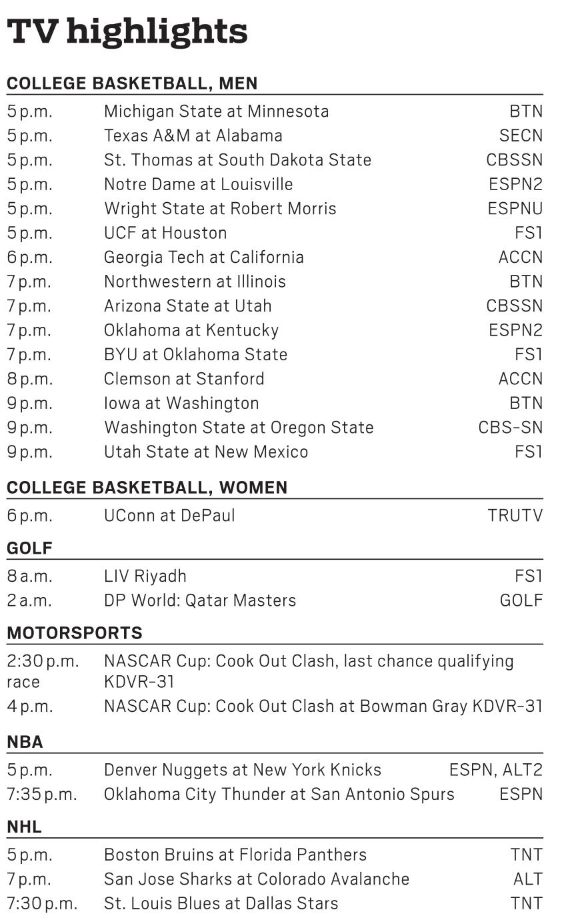Select UCF at Houston game
Image resolution: width=572 pixels, height=924 pixels.
[165, 234]
